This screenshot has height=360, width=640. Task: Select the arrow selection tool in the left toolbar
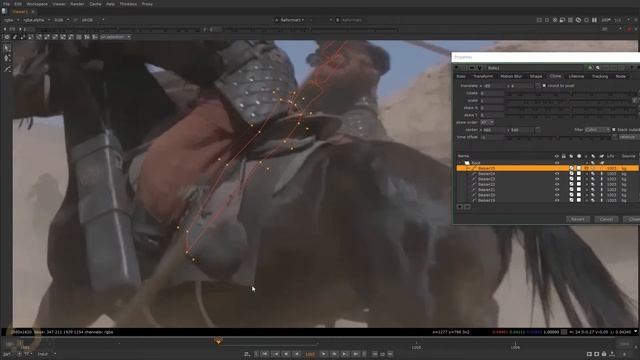click(x=7, y=49)
